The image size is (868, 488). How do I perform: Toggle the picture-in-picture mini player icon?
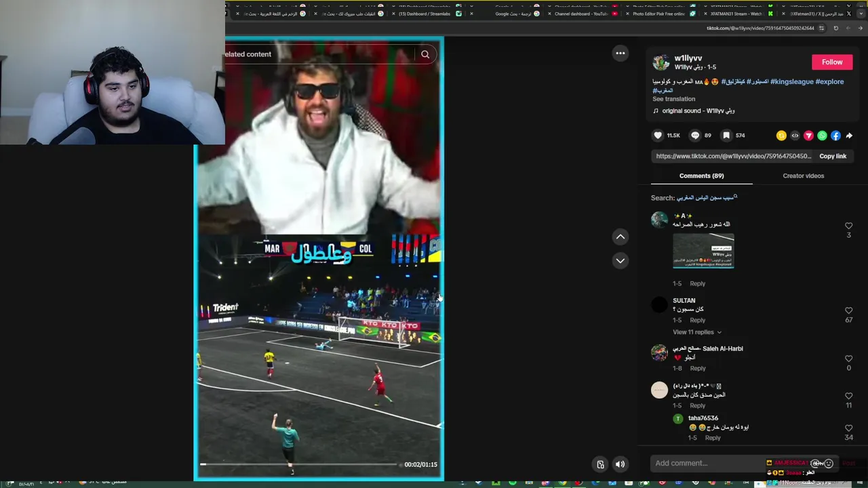(x=600, y=464)
